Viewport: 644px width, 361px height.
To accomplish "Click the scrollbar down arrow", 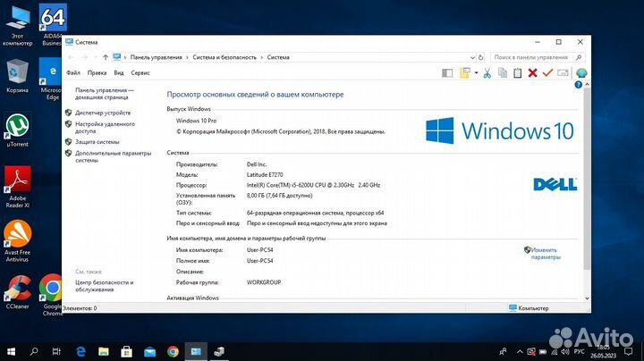I will (x=587, y=298).
